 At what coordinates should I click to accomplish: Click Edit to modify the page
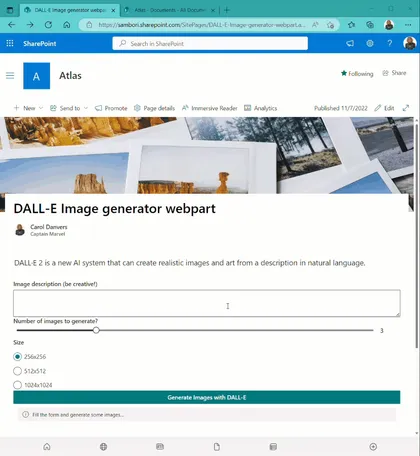pyautogui.click(x=384, y=108)
